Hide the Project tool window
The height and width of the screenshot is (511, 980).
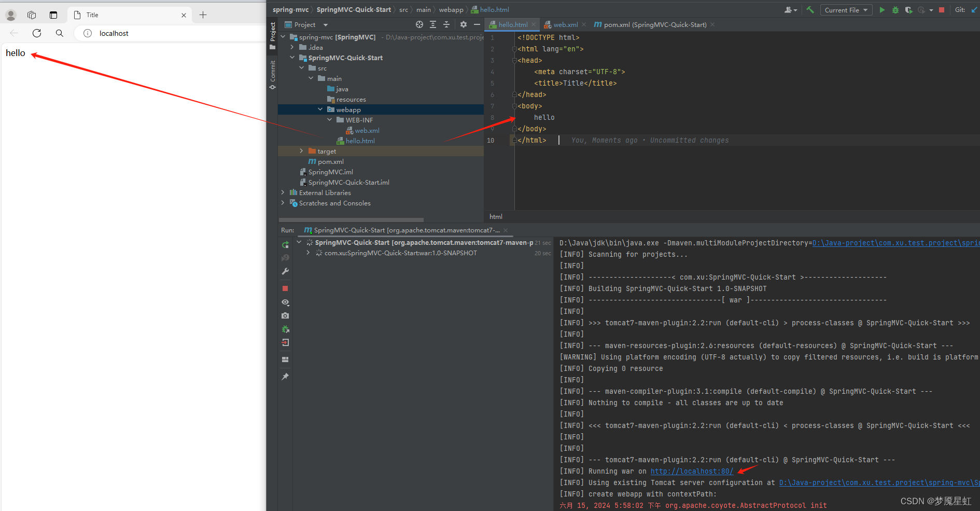point(477,24)
